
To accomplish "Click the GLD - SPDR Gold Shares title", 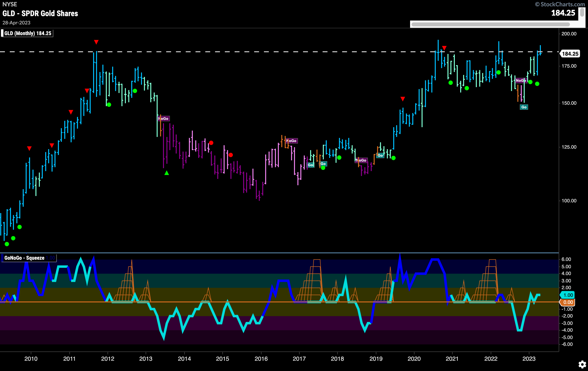I will [40, 13].
